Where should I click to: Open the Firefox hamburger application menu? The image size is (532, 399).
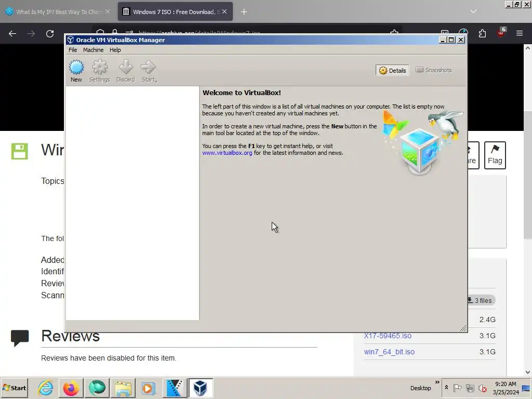click(520, 33)
